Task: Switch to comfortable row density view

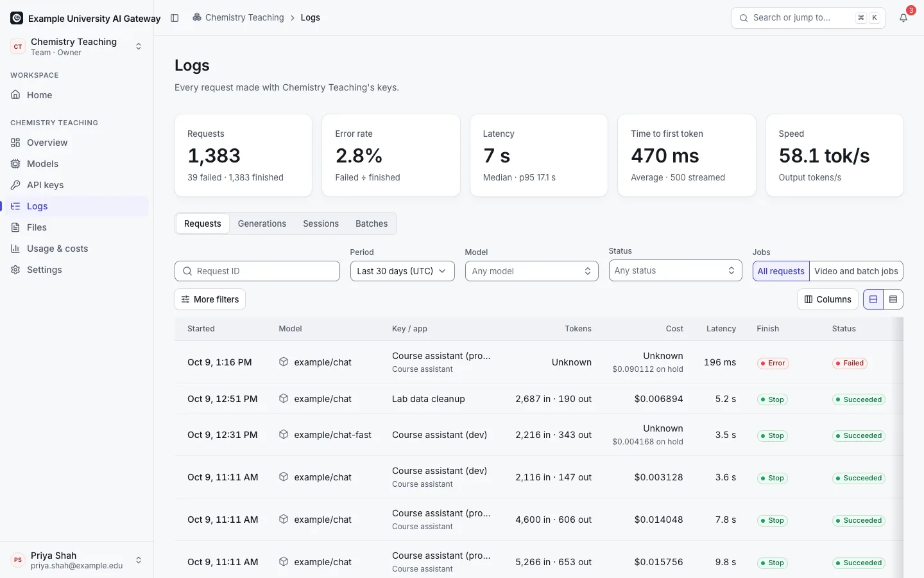Action: pos(873,299)
